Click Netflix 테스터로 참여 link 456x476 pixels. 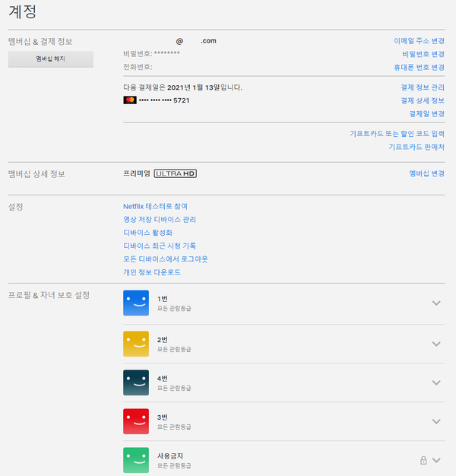pyautogui.click(x=155, y=206)
